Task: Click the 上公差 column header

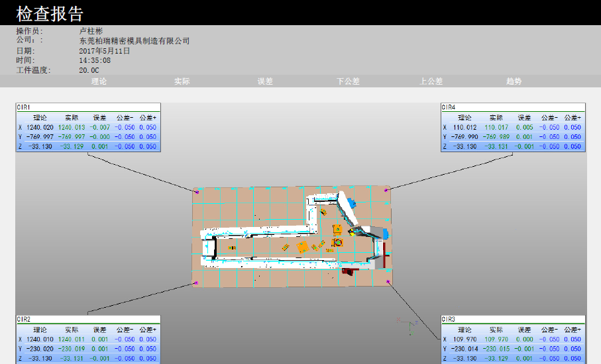Action: click(431, 81)
